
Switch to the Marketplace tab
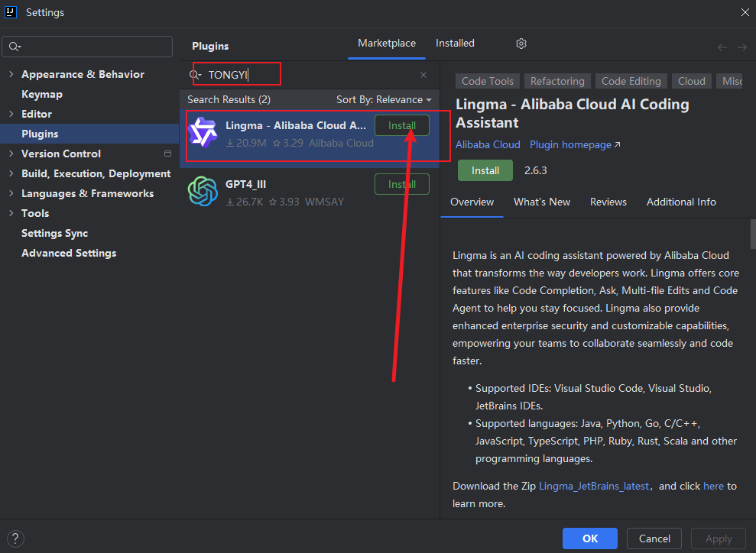(387, 44)
